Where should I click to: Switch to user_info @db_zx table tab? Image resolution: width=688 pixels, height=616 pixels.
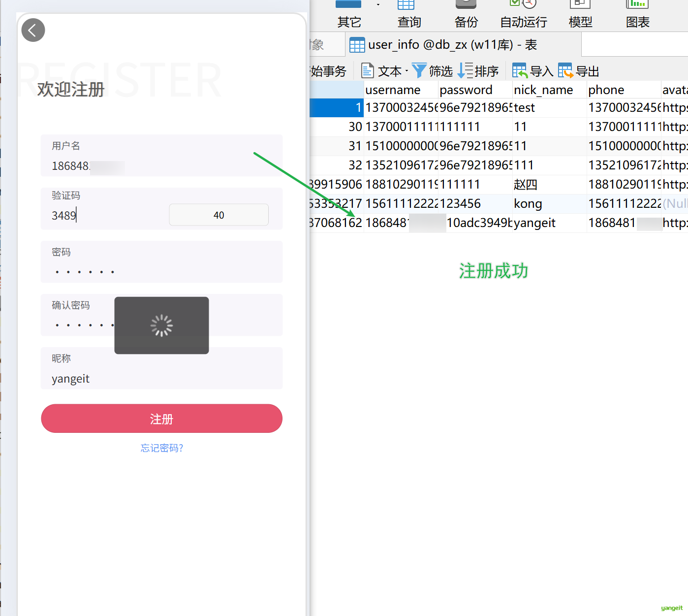443,45
